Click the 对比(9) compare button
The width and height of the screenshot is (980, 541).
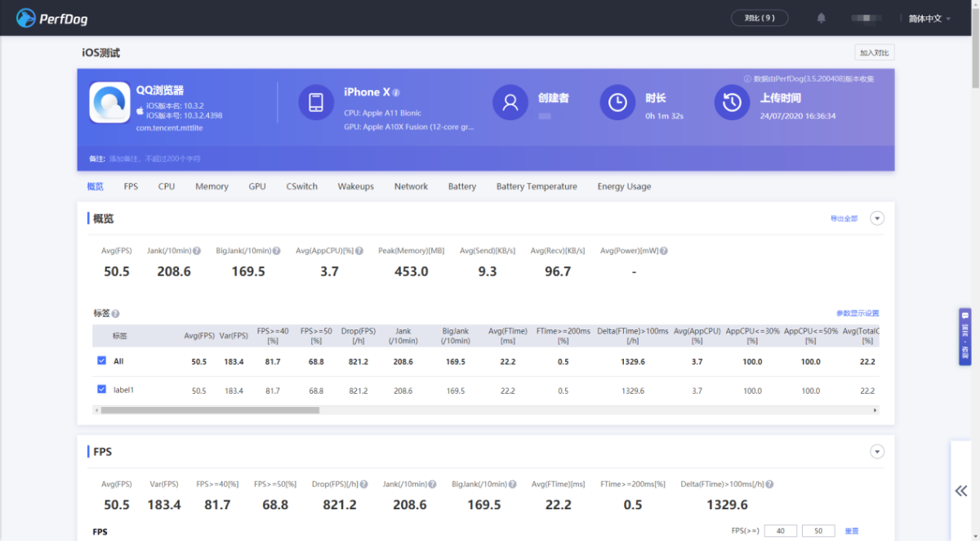(759, 18)
